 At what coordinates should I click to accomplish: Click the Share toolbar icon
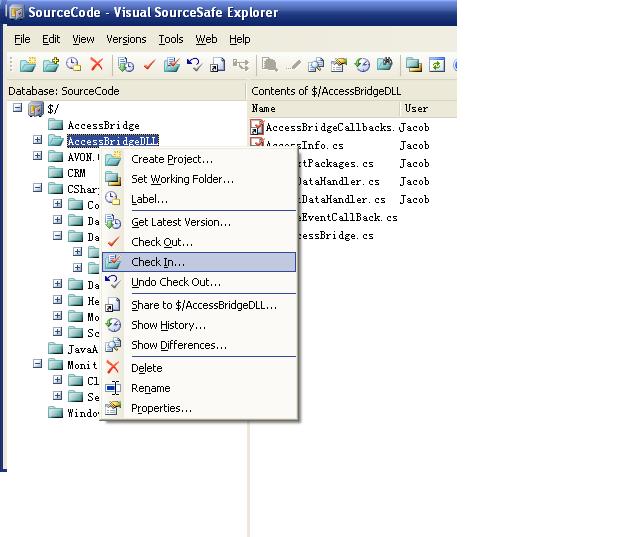[x=217, y=64]
